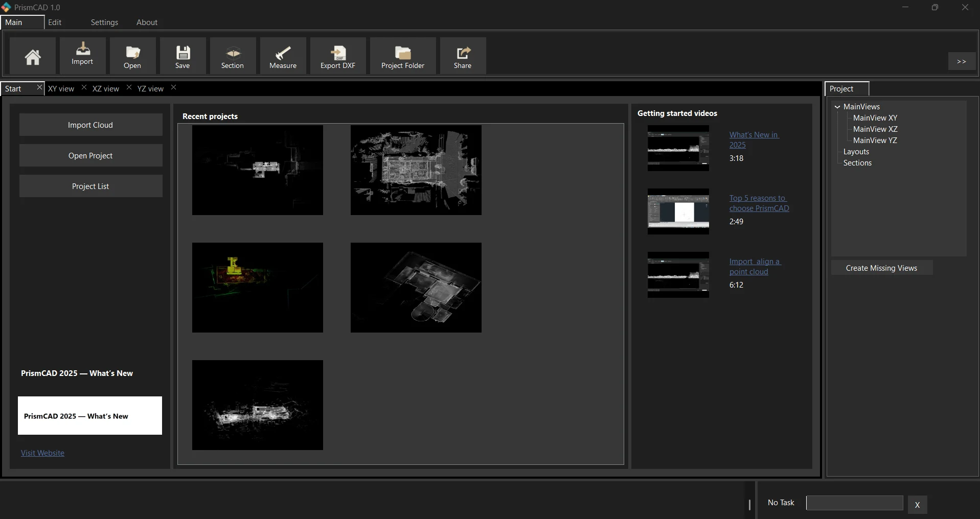
Task: Open the isometric floor plan recent project
Action: [x=416, y=288]
